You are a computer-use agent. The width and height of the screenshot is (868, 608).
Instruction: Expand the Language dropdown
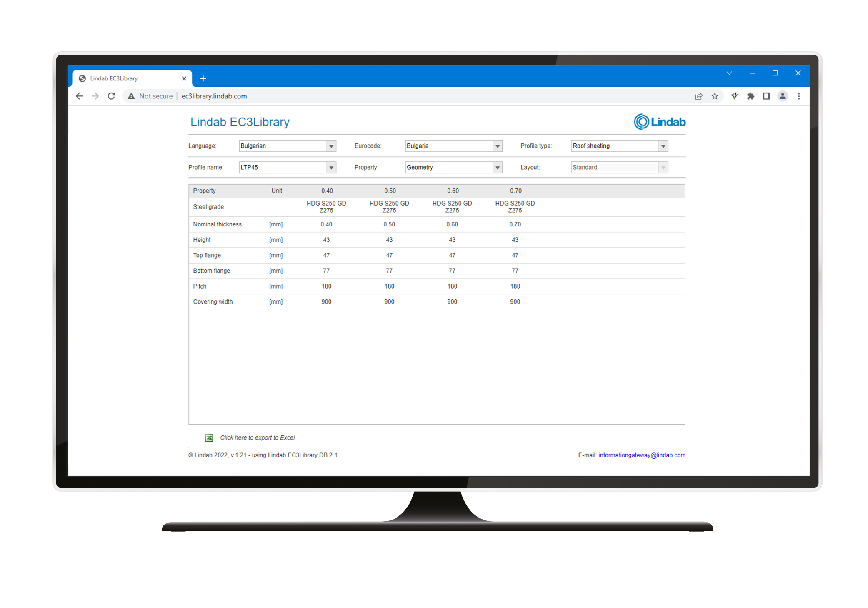[331, 146]
